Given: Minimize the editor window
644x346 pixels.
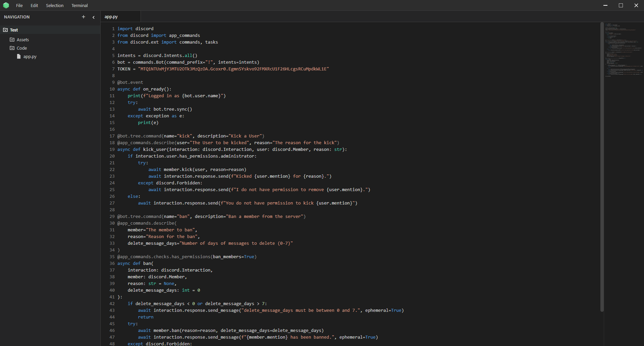Looking at the screenshot, I should (605, 5).
